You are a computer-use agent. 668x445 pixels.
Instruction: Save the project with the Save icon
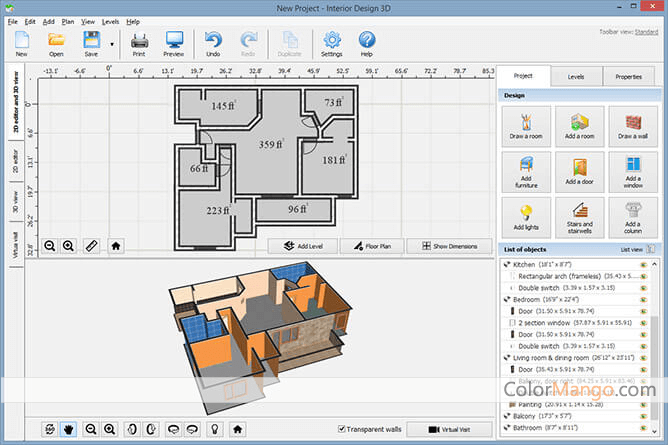click(91, 44)
